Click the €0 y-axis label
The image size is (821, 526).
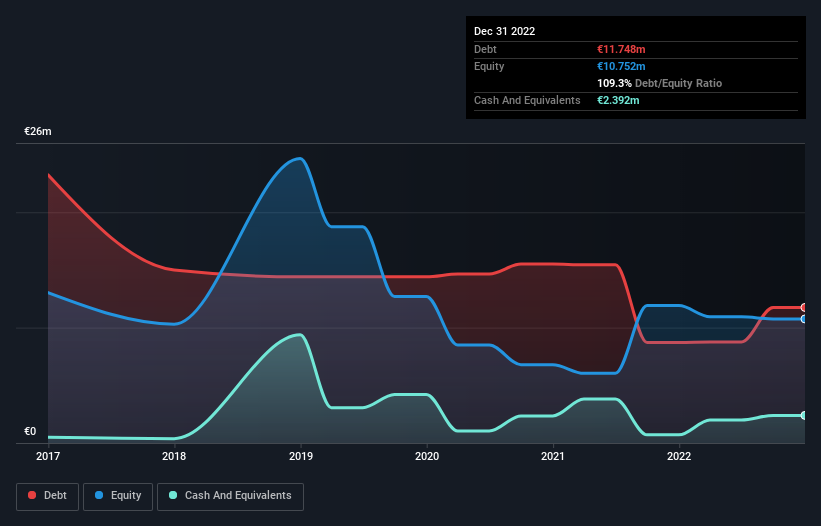click(30, 431)
